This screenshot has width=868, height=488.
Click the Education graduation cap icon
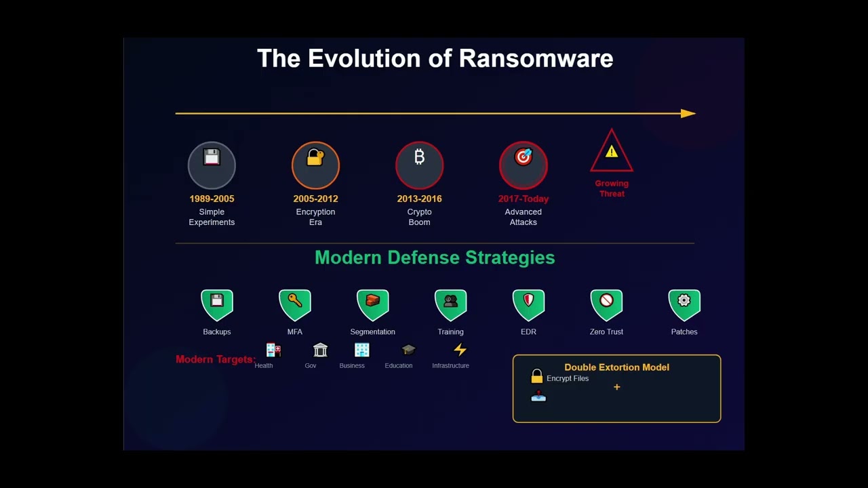click(x=408, y=350)
